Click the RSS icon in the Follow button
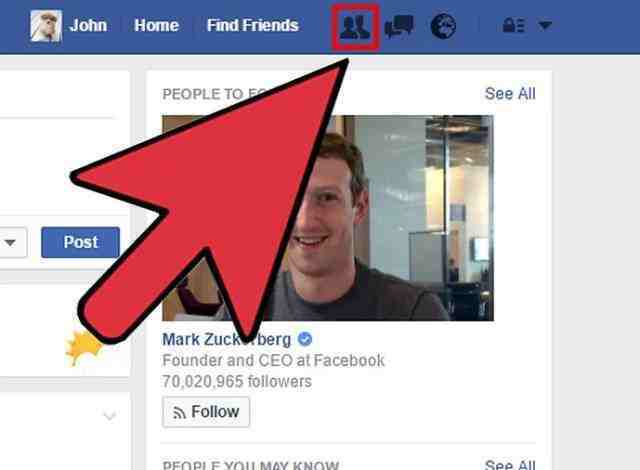The width and height of the screenshot is (640, 470). point(179,412)
